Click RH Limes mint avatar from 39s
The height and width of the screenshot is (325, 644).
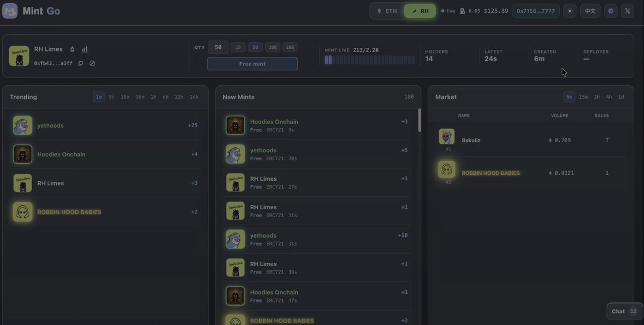point(236,268)
